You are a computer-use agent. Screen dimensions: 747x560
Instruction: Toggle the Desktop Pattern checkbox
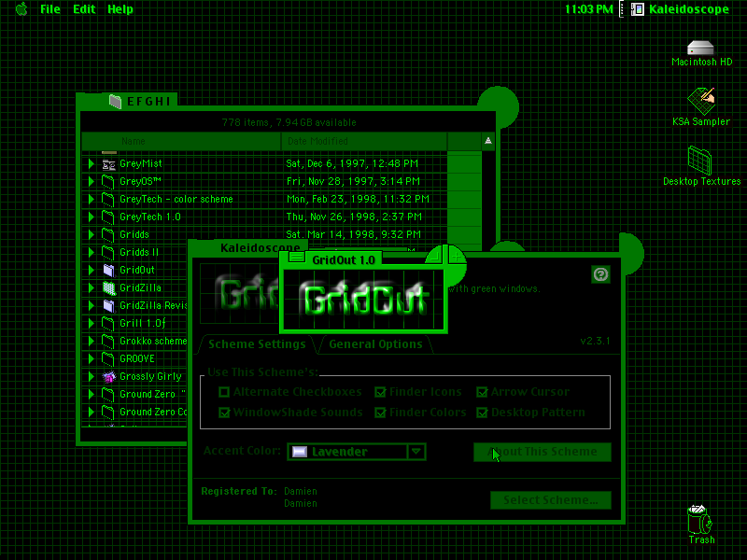482,413
